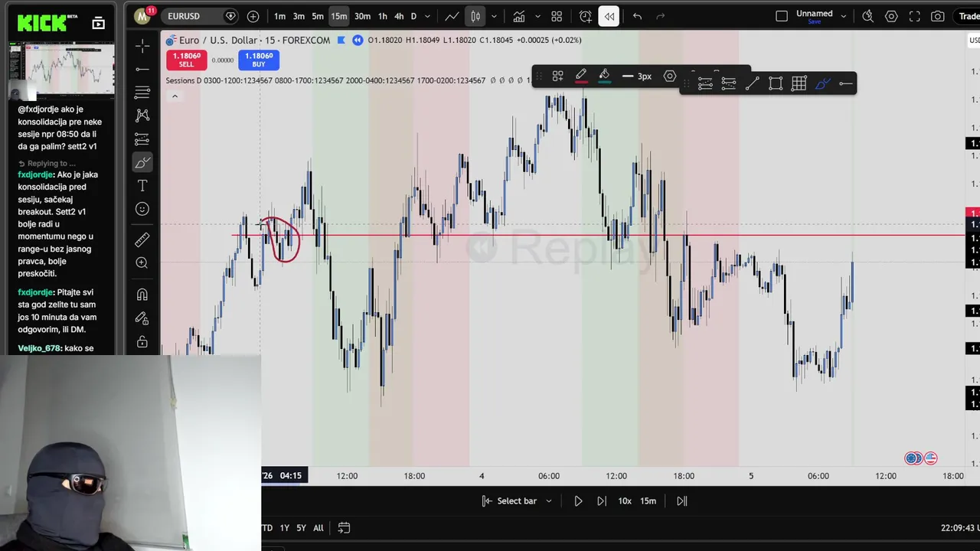Switch to 3m timeframe
The image size is (980, 551).
[x=299, y=16]
